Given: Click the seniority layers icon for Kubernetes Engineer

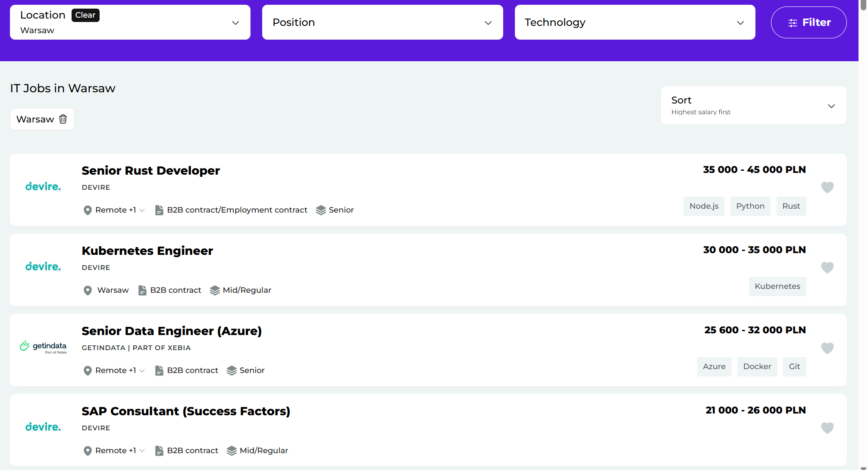Looking at the screenshot, I should click(215, 290).
